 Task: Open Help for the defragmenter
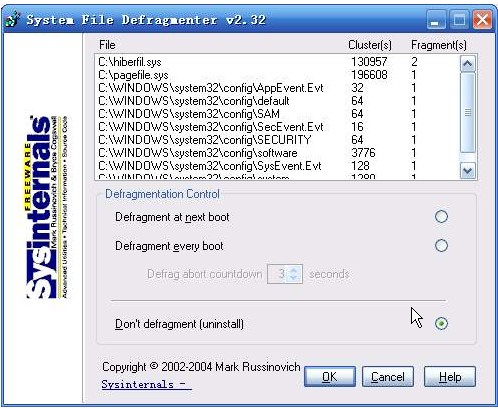[450, 377]
